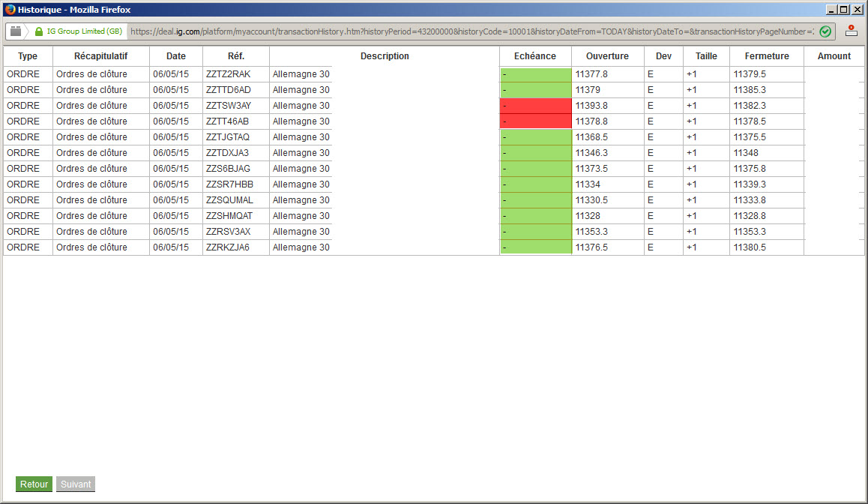Click ORDRE type in ZZS6BJAG row
This screenshot has width=868, height=504.
click(x=23, y=168)
